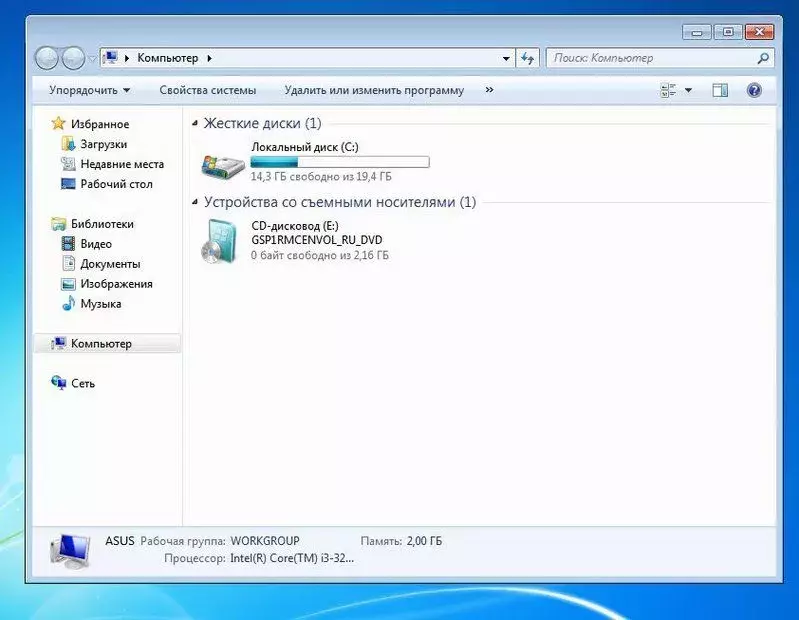Image resolution: width=799 pixels, height=620 pixels.
Task: Select Избранное in the navigation pane
Action: [100, 124]
